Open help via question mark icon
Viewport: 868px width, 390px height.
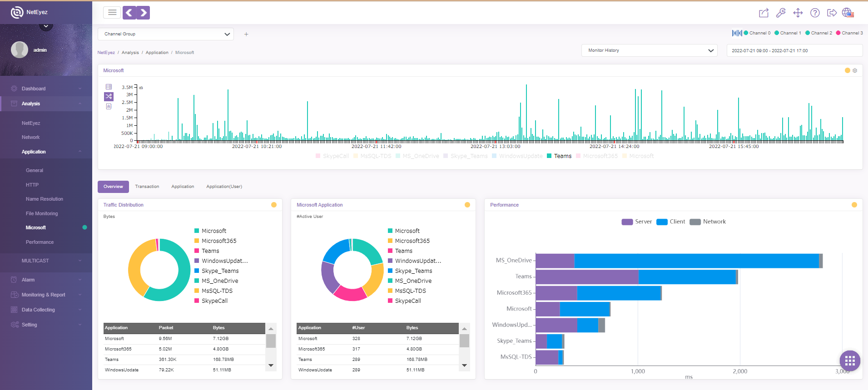(x=815, y=13)
